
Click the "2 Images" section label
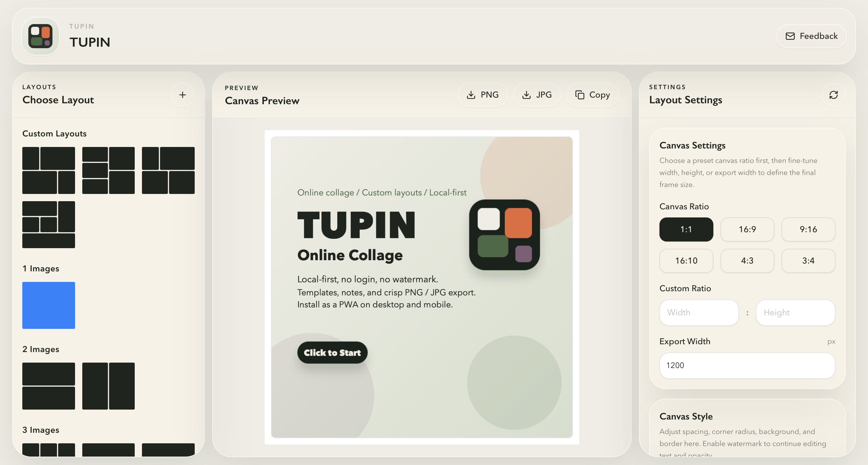[41, 349]
